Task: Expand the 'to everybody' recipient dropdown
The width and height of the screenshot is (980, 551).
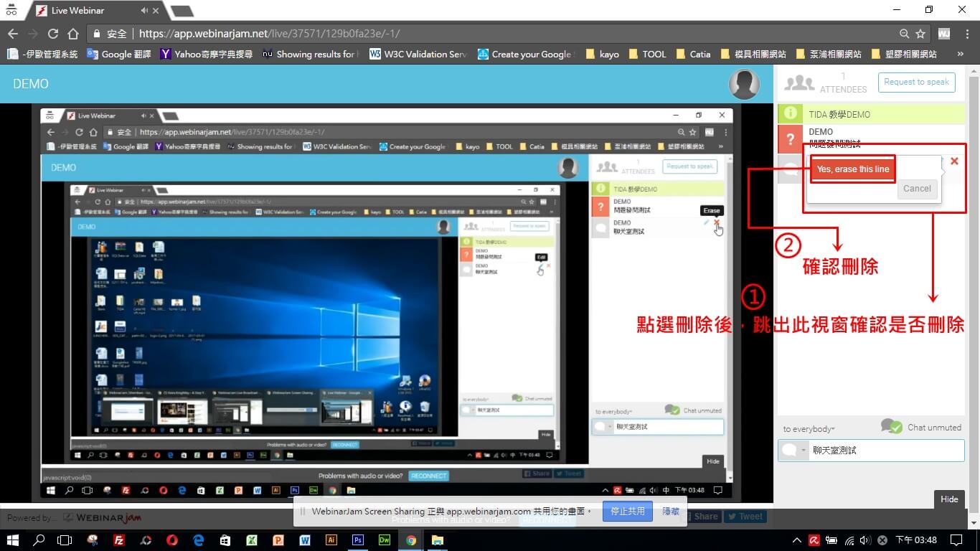Action: tap(809, 429)
